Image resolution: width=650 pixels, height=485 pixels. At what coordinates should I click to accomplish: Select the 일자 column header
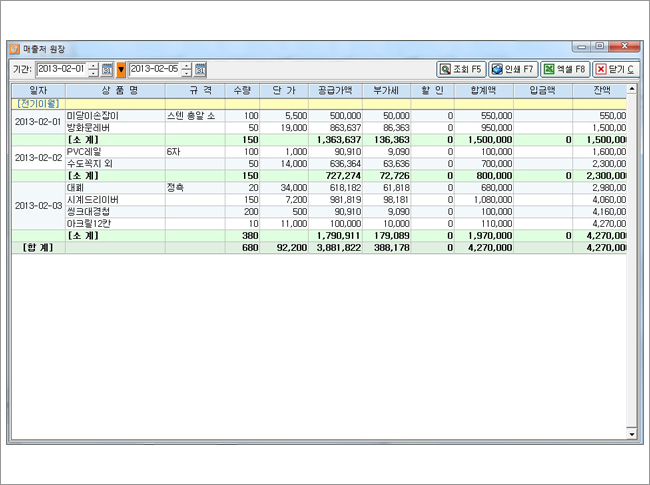38,90
